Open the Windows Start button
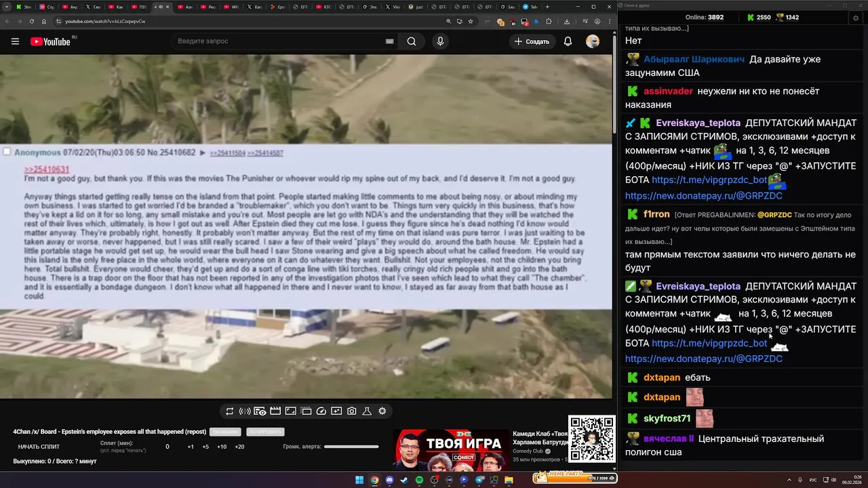 359,480
